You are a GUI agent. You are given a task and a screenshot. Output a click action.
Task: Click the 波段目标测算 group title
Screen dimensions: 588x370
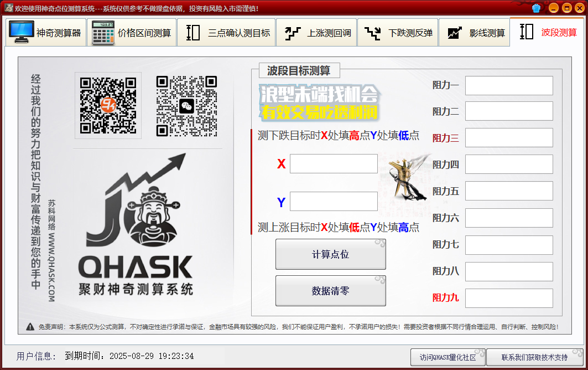pos(299,70)
